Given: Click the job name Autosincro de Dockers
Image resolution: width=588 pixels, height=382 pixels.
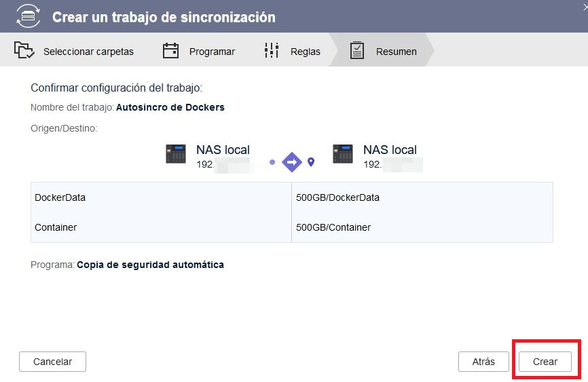Looking at the screenshot, I should [170, 107].
